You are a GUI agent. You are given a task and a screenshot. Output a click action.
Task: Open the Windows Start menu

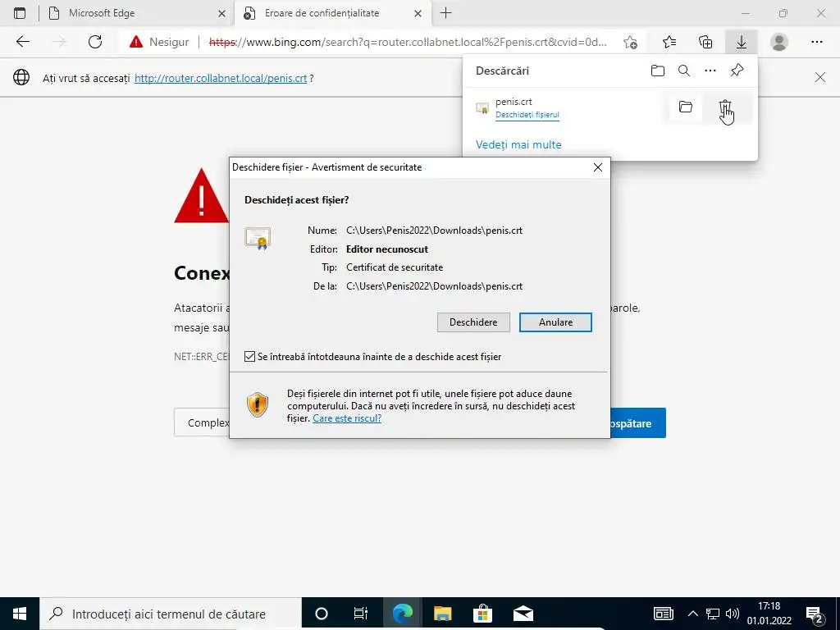[20, 614]
